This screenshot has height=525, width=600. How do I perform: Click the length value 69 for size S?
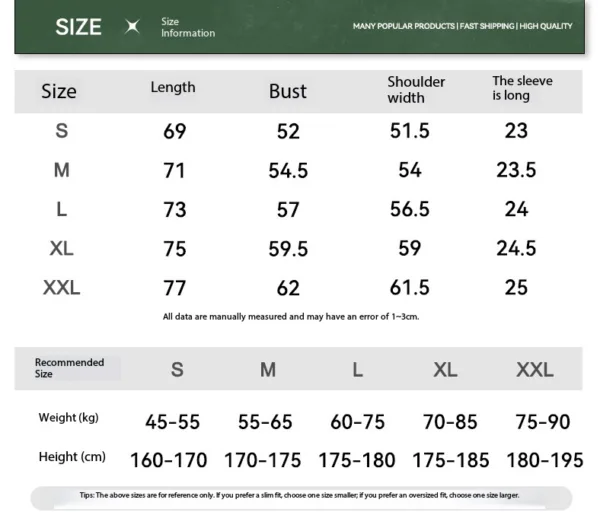click(174, 132)
